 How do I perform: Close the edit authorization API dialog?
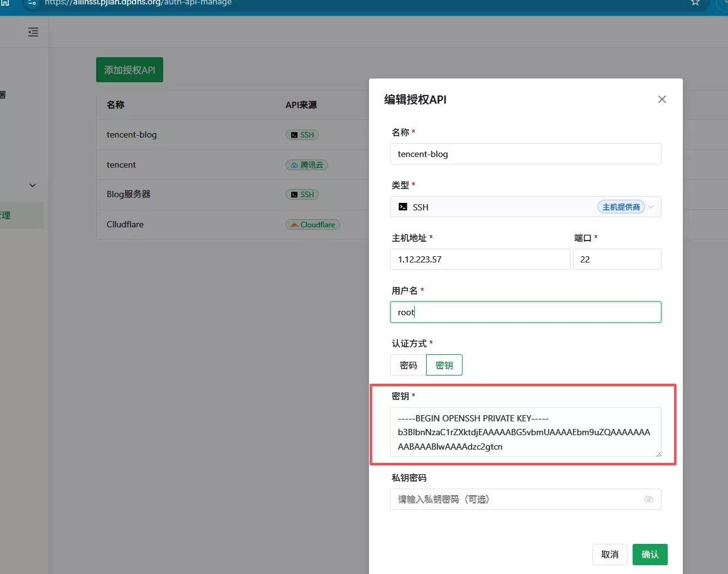click(661, 99)
